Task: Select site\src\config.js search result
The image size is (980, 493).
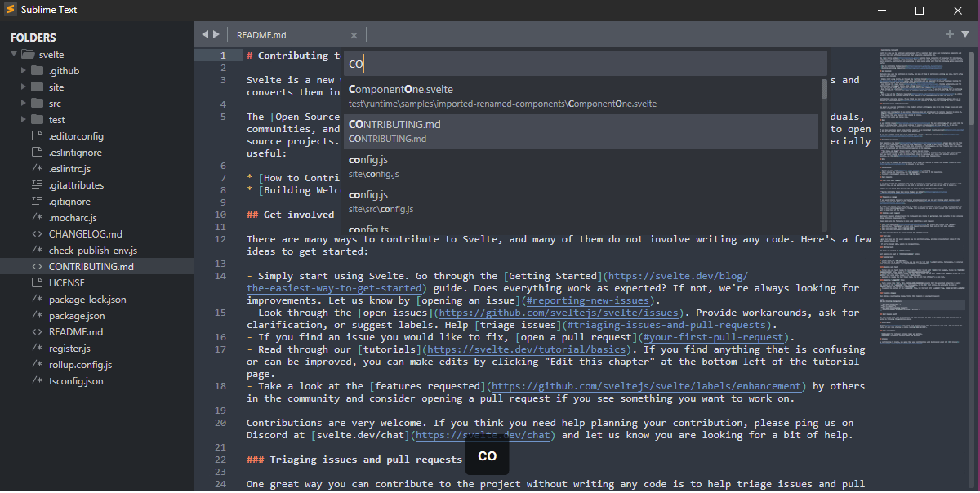Action: [x=581, y=202]
